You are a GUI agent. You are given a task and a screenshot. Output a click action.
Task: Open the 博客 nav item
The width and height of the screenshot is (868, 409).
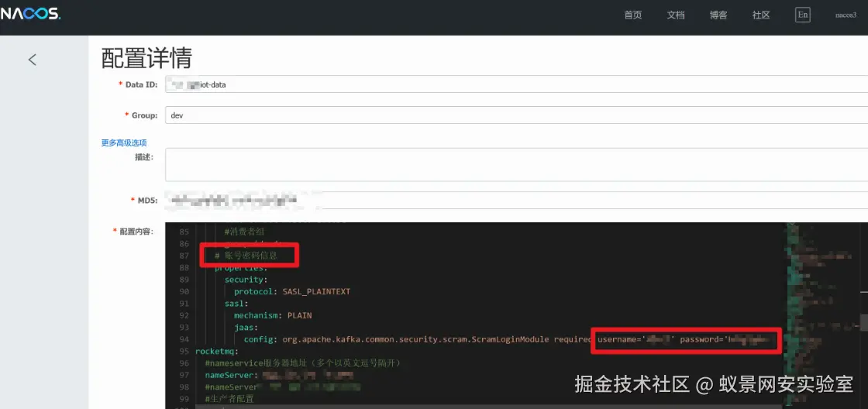pyautogui.click(x=718, y=15)
